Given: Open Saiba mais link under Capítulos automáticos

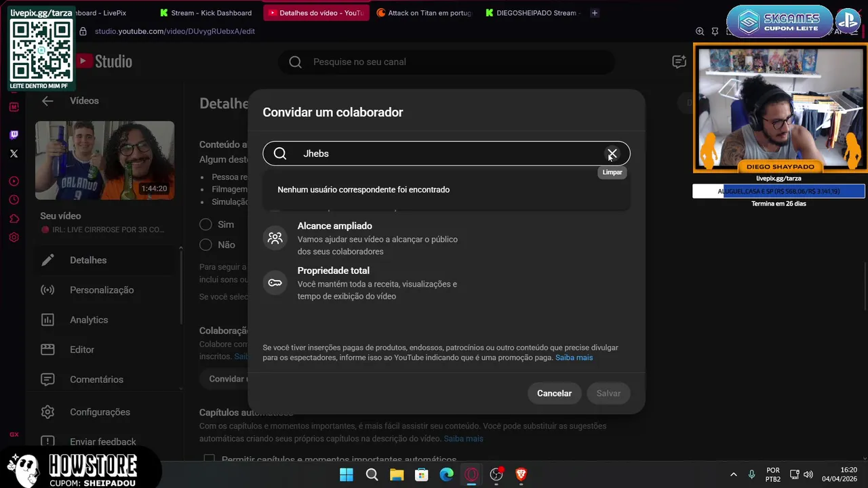Looking at the screenshot, I should click(x=463, y=439).
